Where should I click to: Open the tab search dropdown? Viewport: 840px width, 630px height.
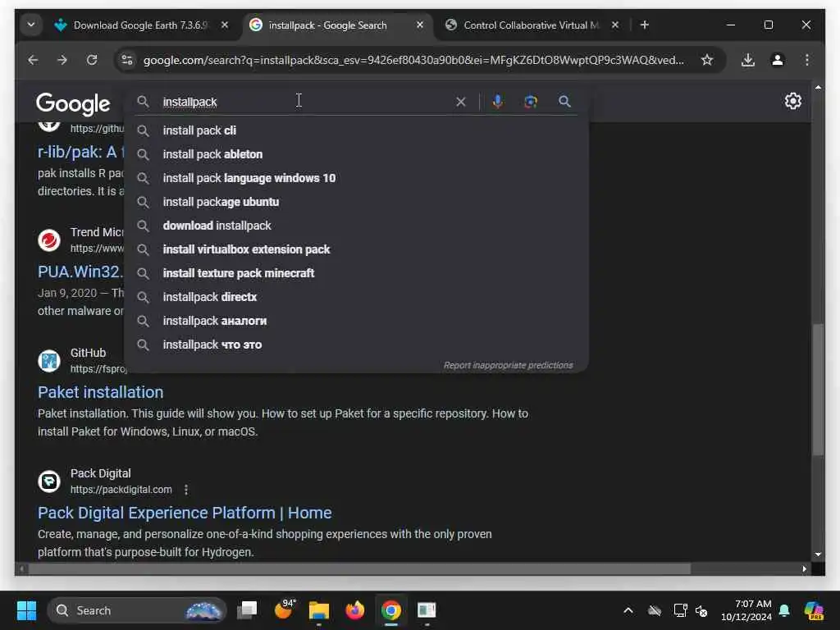[31, 25]
